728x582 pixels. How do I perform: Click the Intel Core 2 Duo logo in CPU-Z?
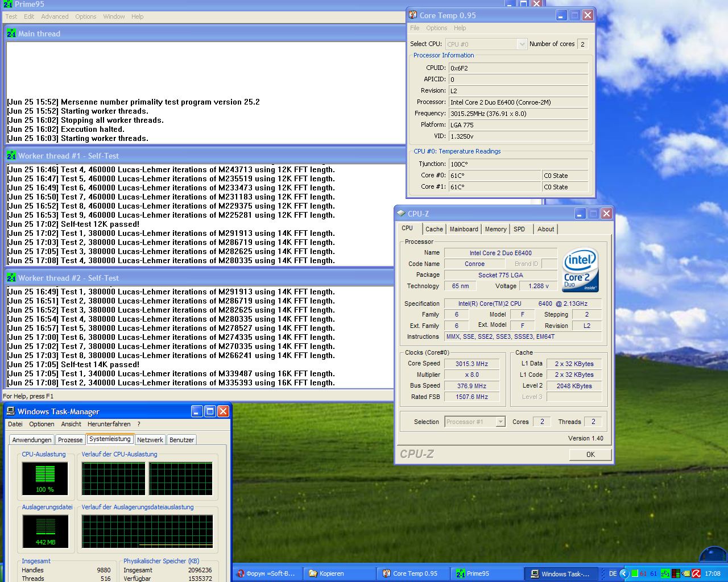click(x=580, y=269)
